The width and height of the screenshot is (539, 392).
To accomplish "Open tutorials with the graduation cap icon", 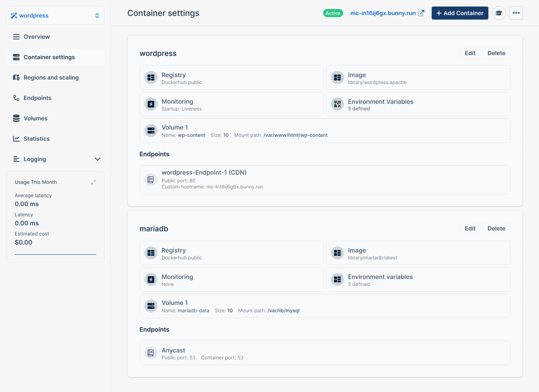I will (x=499, y=13).
